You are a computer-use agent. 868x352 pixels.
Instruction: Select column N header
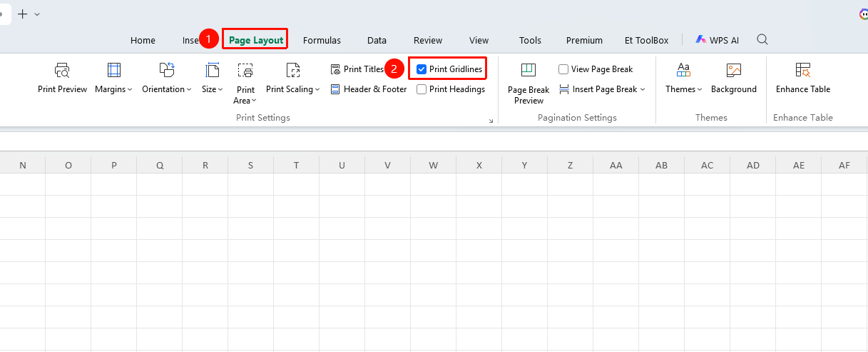coord(23,165)
